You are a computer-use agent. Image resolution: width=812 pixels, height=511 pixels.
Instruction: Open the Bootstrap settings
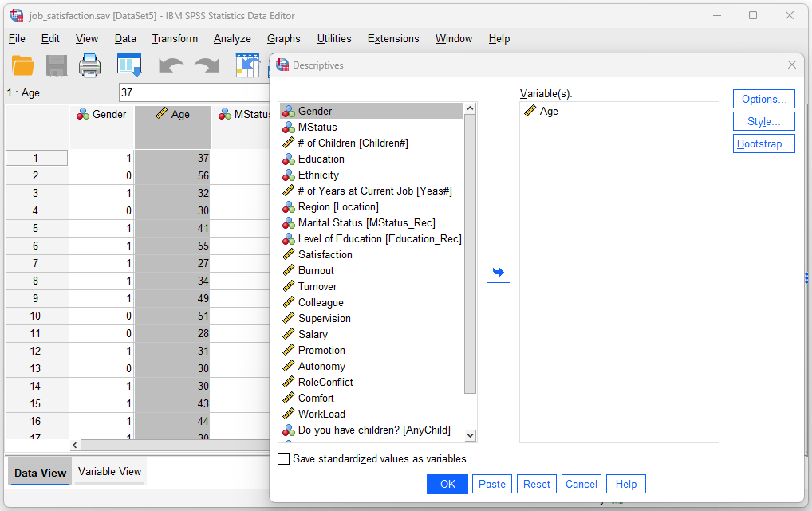point(763,143)
